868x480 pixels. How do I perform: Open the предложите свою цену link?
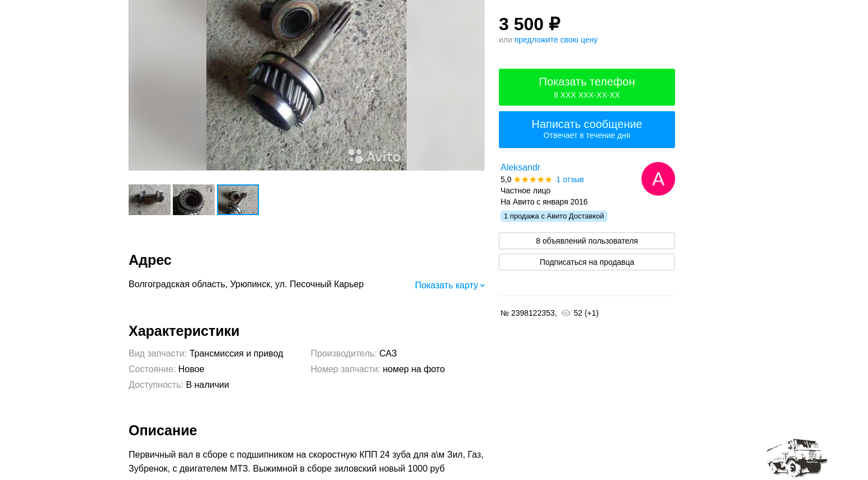pyautogui.click(x=555, y=40)
